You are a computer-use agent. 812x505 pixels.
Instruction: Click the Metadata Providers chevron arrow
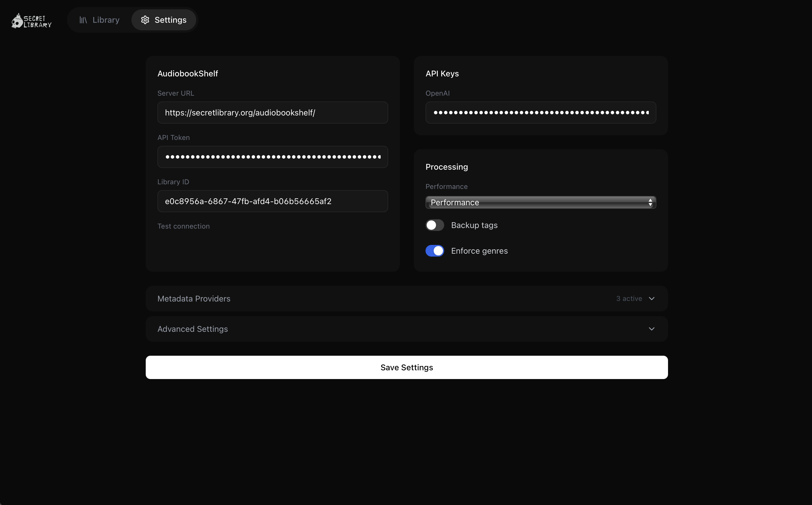tap(651, 299)
